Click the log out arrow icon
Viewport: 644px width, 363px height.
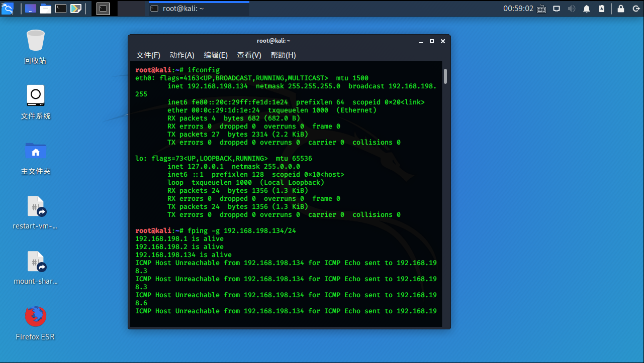[635, 9]
